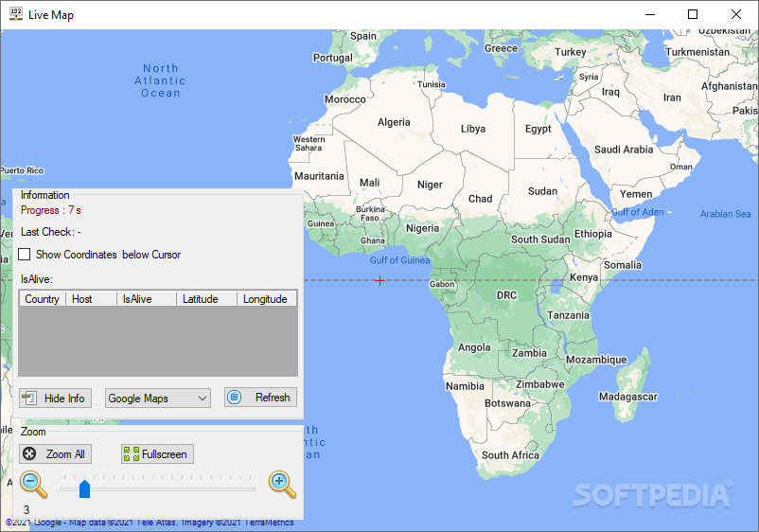
Task: Click the Gulf of Guinea label
Action: click(x=399, y=260)
